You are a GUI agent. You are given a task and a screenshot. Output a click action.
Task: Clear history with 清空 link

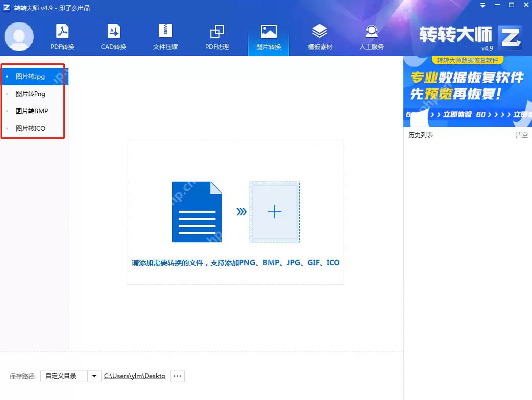522,135
